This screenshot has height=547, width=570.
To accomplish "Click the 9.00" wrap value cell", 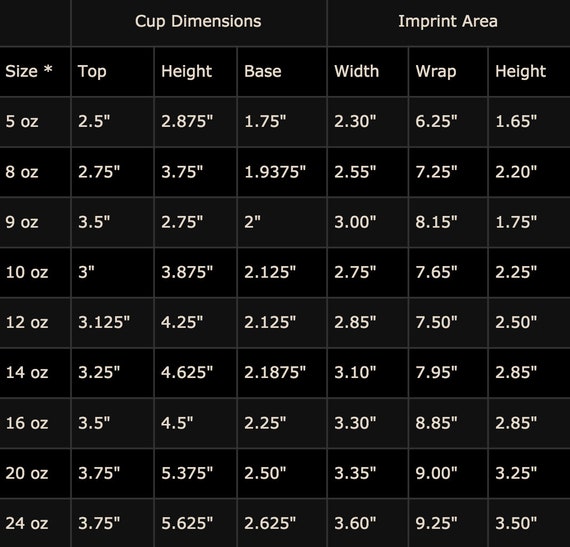I will 448,474.
